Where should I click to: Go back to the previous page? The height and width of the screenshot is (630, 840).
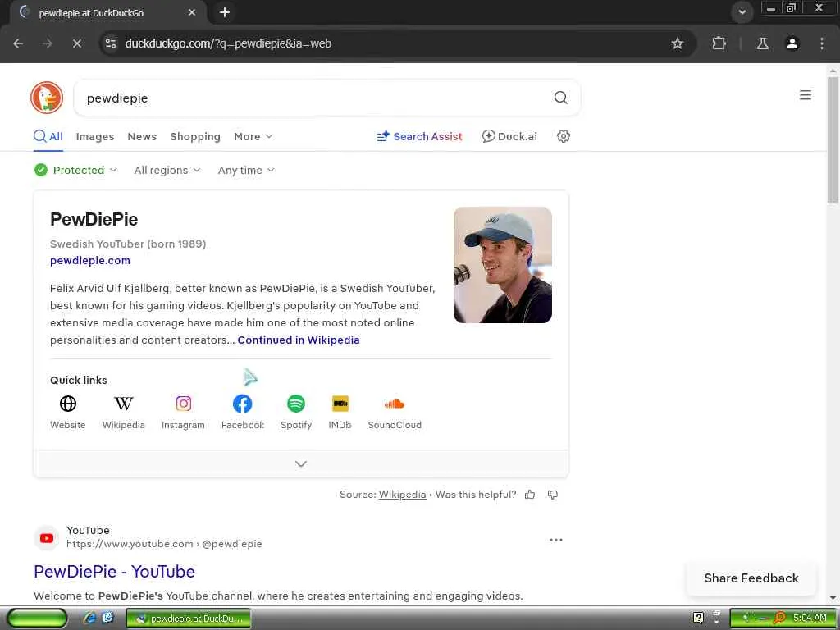pos(18,43)
